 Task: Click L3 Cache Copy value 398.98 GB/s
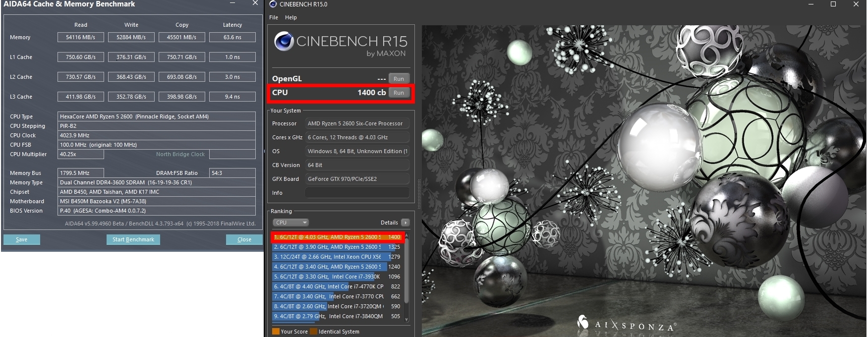182,97
